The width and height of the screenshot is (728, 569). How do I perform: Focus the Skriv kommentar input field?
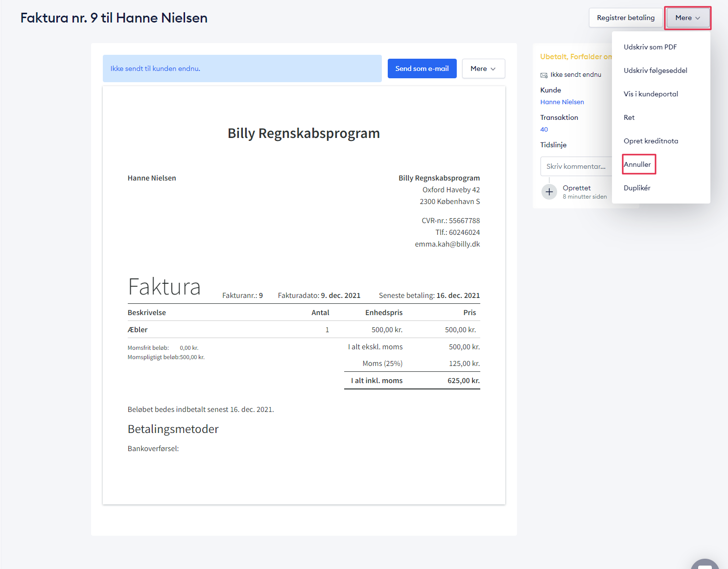click(x=576, y=166)
